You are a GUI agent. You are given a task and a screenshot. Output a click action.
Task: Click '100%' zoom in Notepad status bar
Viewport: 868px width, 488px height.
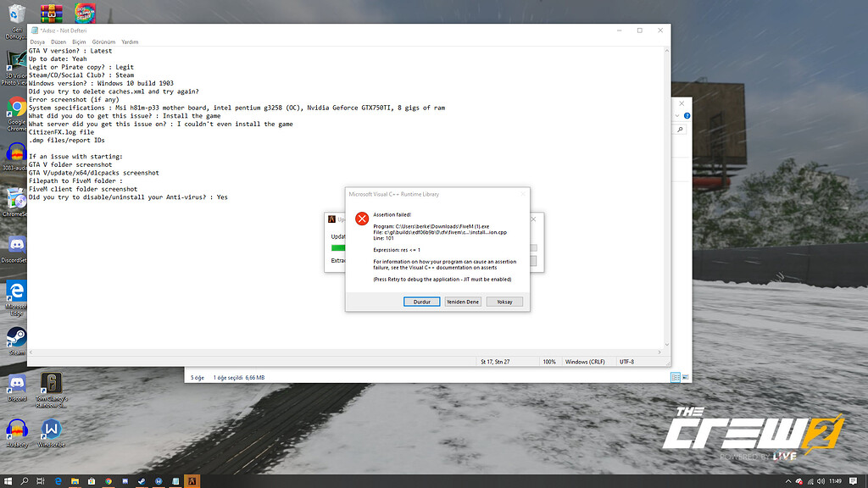549,362
